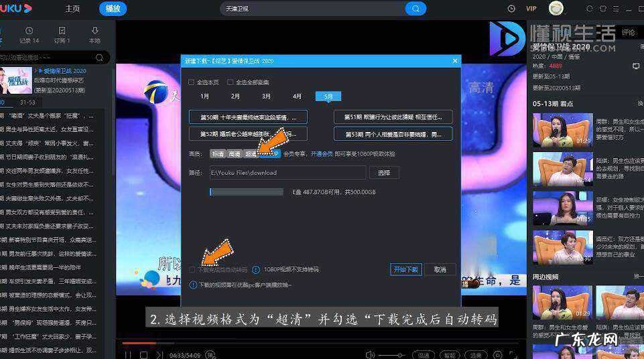Open the 开通会员 membership link
Image resolution: width=644 pixels, height=359 pixels.
[x=322, y=154]
